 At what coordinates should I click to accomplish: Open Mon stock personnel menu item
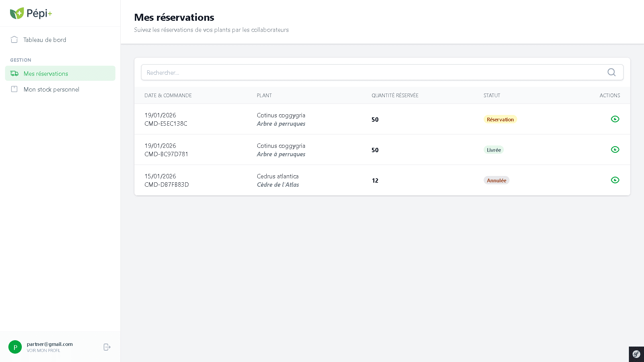(51, 89)
